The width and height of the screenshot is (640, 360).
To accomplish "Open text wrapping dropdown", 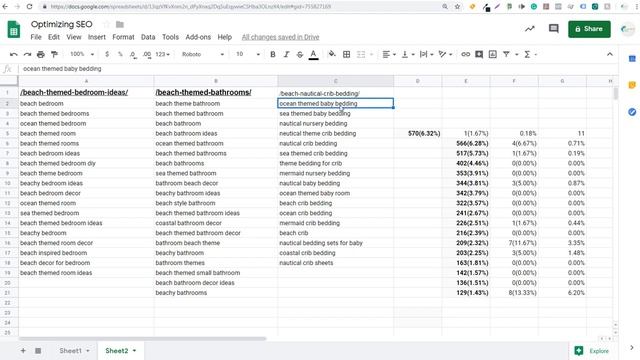I will [x=427, y=54].
